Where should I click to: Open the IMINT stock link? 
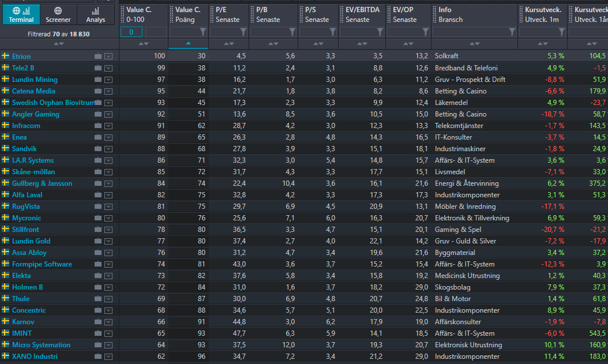[22, 333]
